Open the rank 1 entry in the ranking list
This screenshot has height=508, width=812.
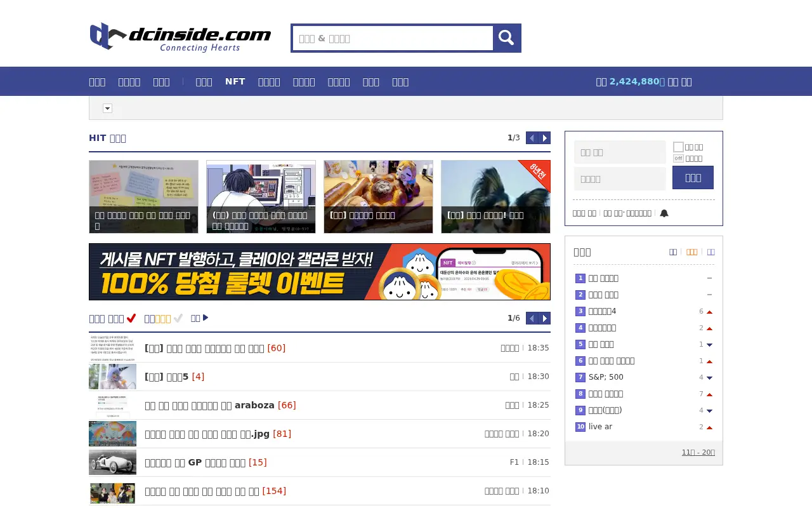[x=603, y=278]
